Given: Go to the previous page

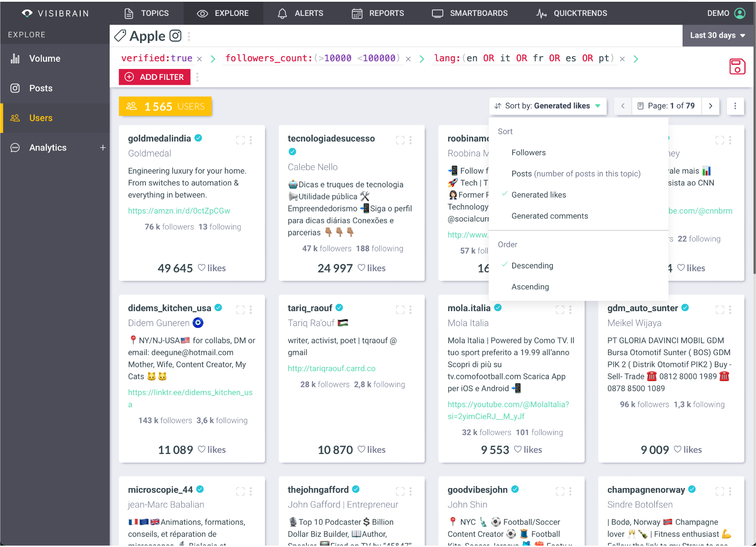Looking at the screenshot, I should point(623,106).
